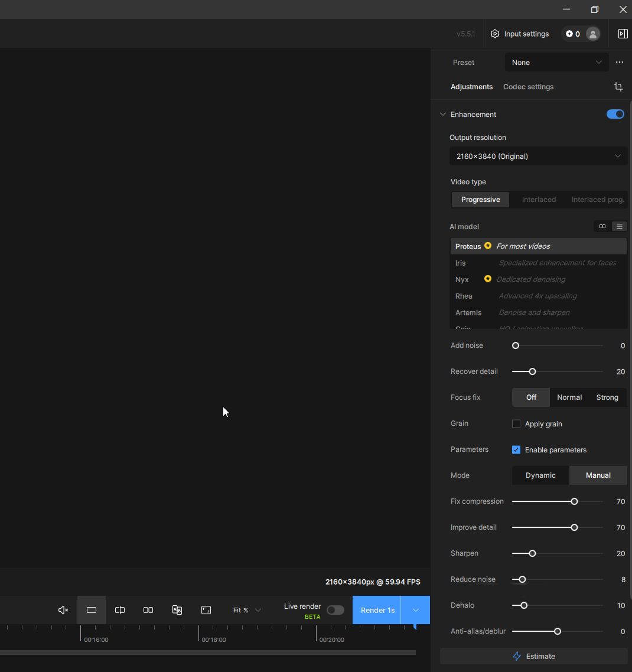Viewport: 632px width, 672px height.
Task: Click the Fix compression slider handle
Action: [574, 501]
